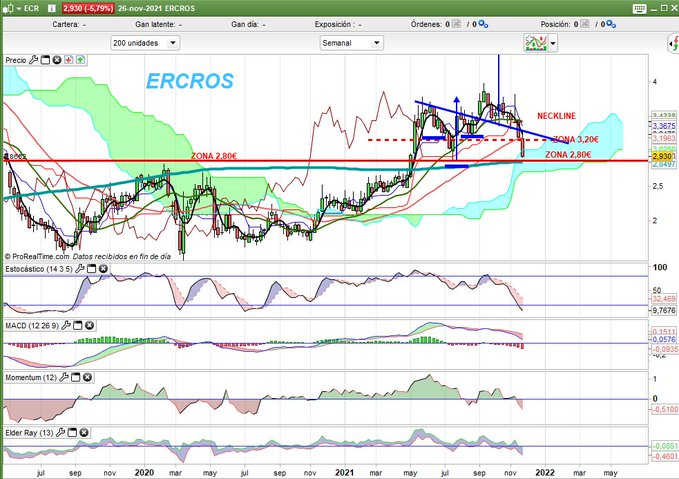Click the ECR ticker label

tap(31, 8)
